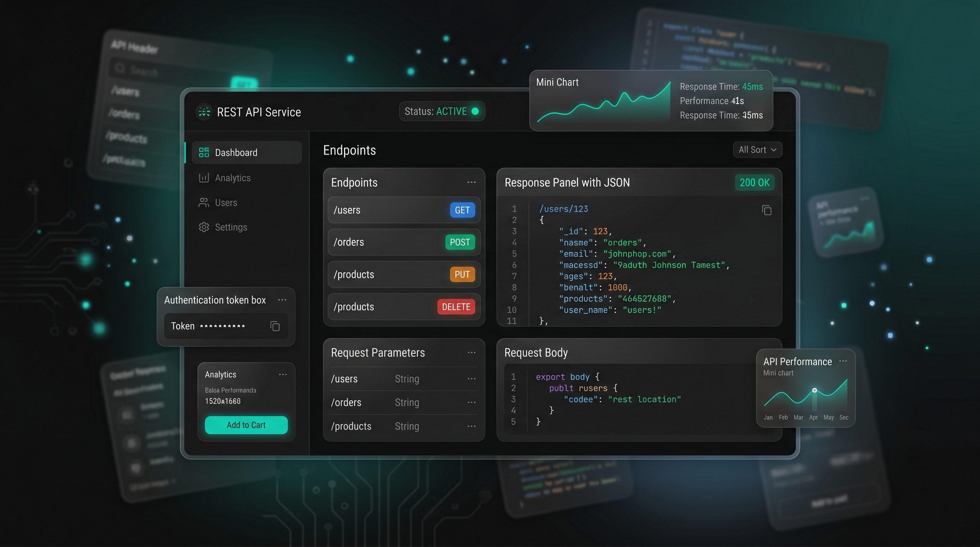Click the Users sidebar icon

pyautogui.click(x=204, y=202)
